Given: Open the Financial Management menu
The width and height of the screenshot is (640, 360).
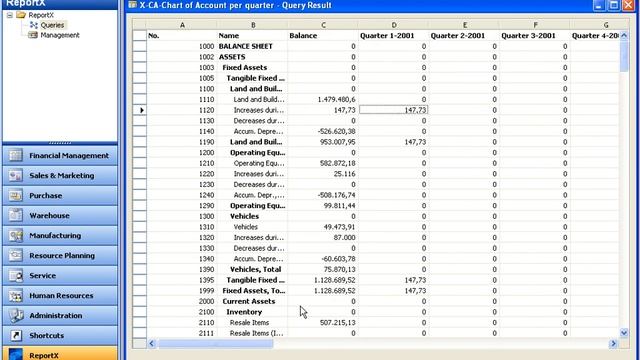Looking at the screenshot, I should pyautogui.click(x=60, y=156).
